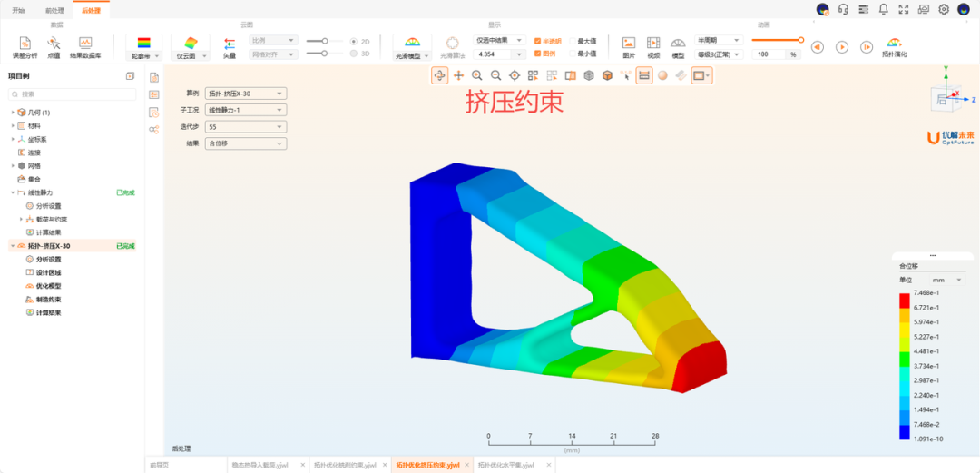Open the 结果 dropdown showing 合位移
The image size is (980, 473).
click(246, 143)
